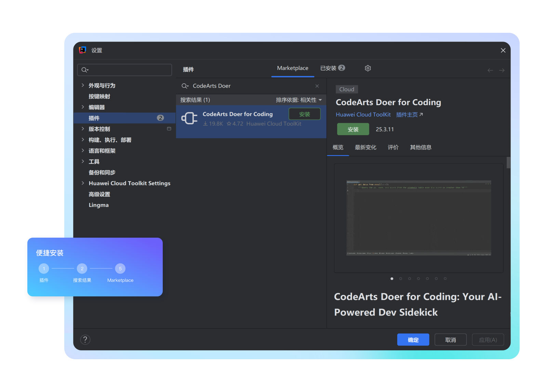Select the fourth screenshot carousel dot
The width and height of the screenshot is (547, 392).
pyautogui.click(x=418, y=279)
